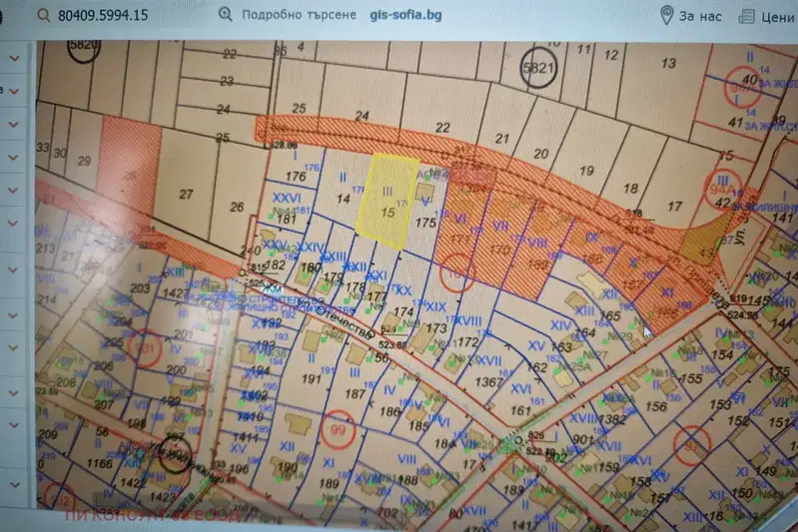
Task: Click circled district number 5821
Action: point(538,67)
